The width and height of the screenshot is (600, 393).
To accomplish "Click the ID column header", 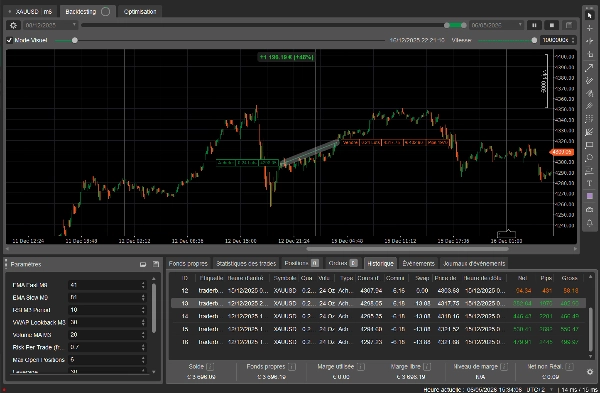I will tap(185, 278).
